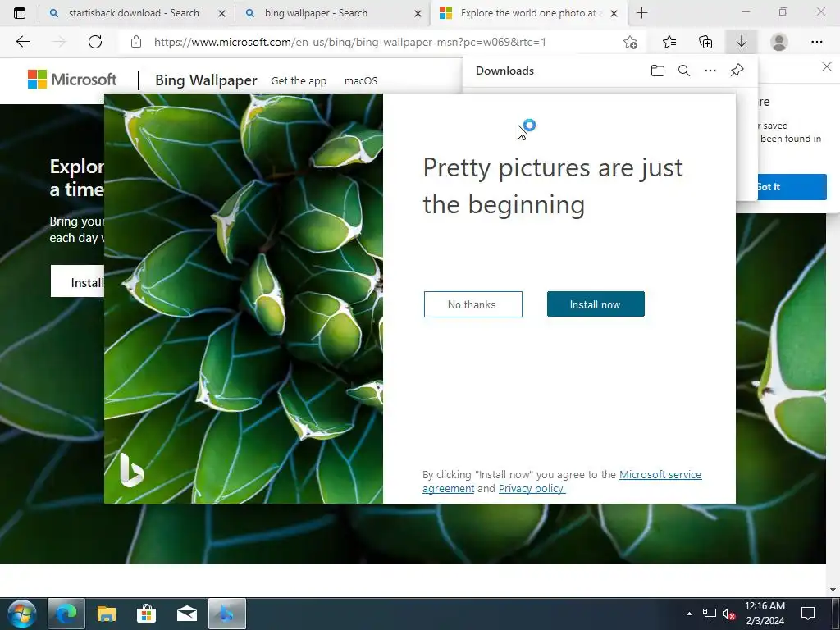
Task: Go back to previous page
Action: [22, 42]
